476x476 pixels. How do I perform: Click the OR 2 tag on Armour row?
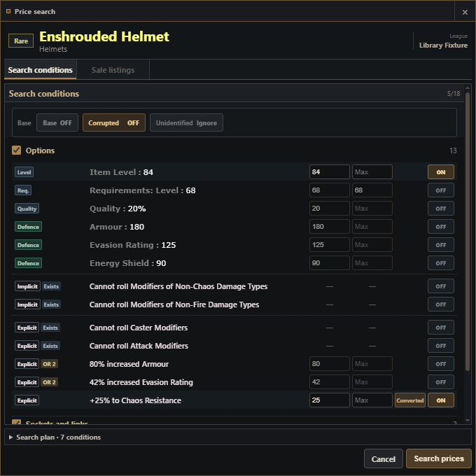[x=49, y=364]
